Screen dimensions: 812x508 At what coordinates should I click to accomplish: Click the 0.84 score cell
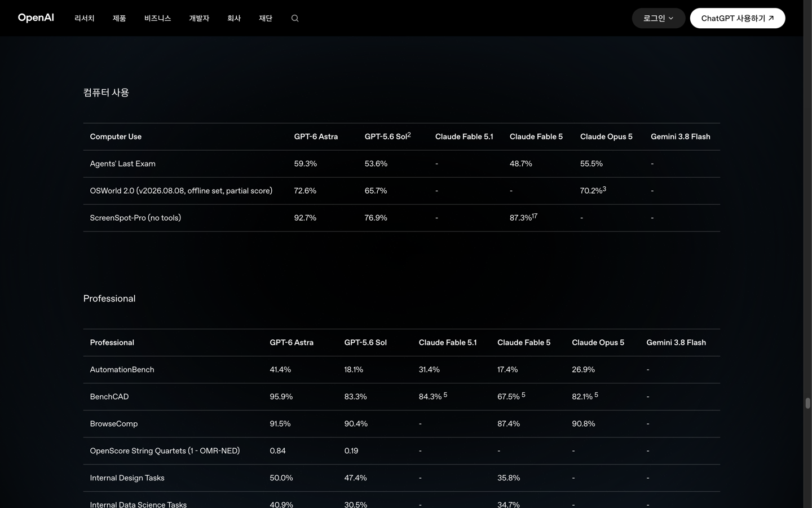point(278,451)
